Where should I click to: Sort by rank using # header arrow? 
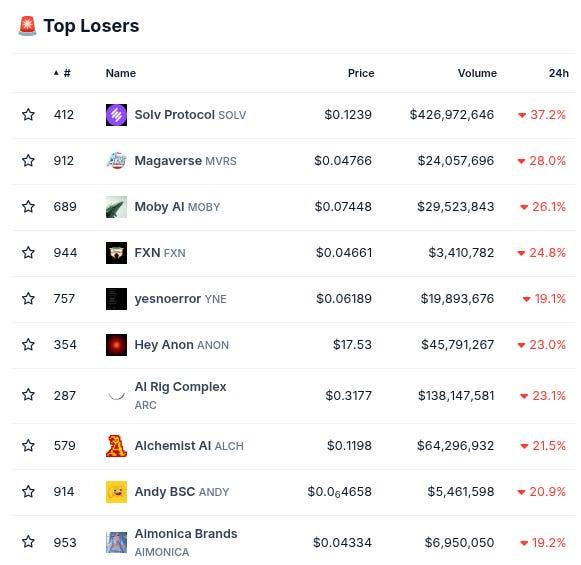[x=62, y=73]
